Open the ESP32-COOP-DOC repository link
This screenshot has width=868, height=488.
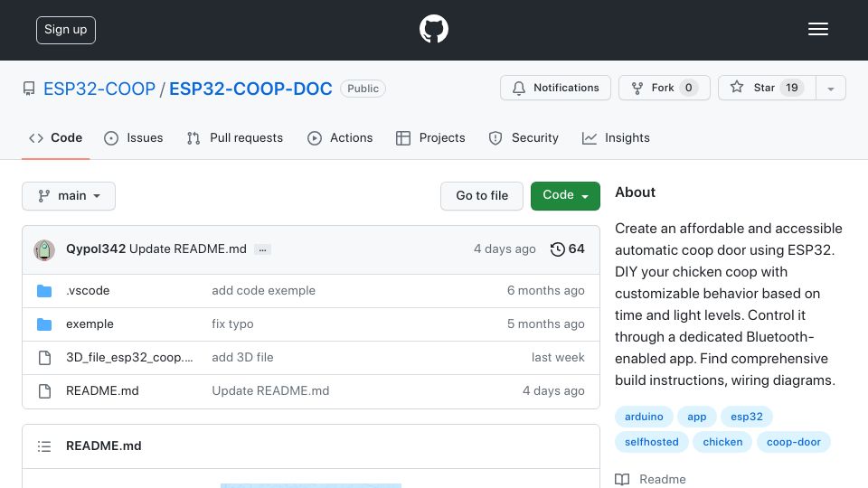pos(250,89)
